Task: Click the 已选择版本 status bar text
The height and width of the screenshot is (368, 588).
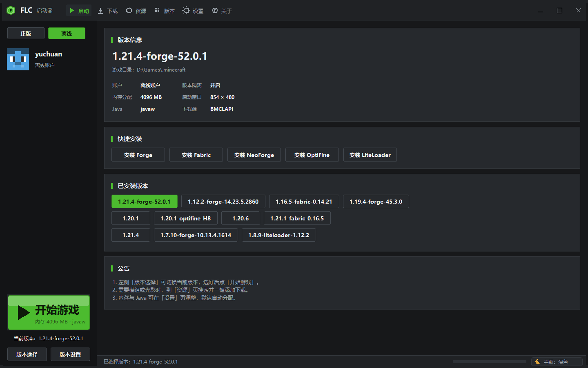Action: tap(141, 362)
